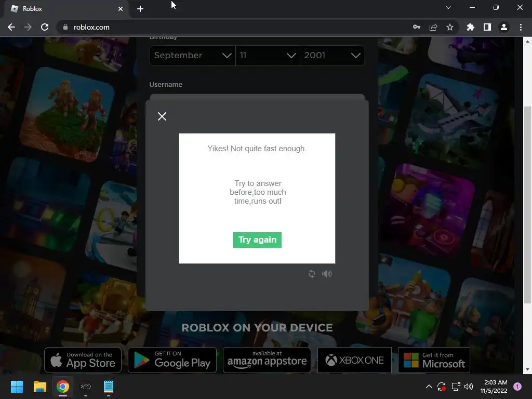532x399 pixels.
Task: Open a new tab with the plus button
Action: tap(140, 9)
